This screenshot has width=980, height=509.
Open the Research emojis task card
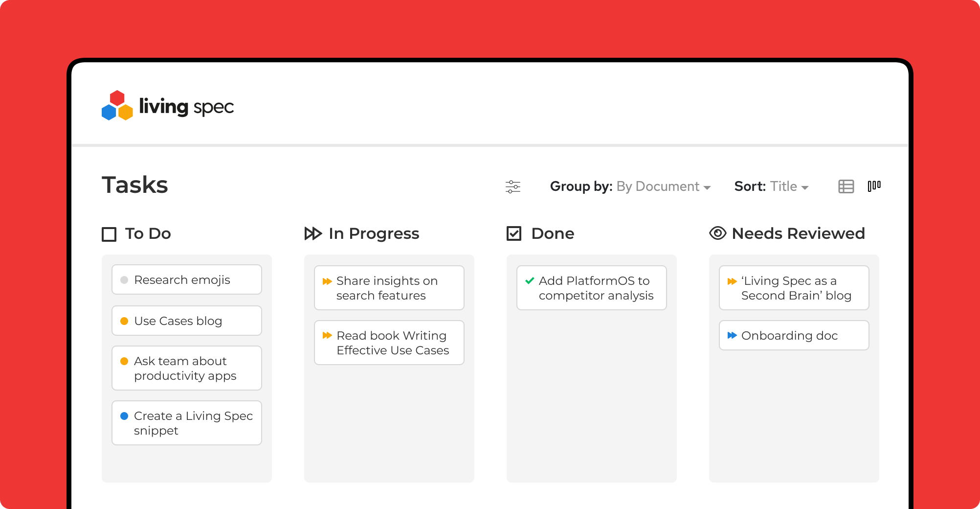(187, 280)
